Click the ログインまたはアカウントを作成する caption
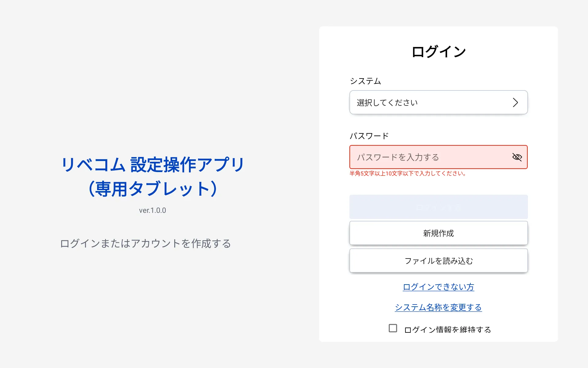This screenshot has height=368, width=588. click(x=145, y=243)
